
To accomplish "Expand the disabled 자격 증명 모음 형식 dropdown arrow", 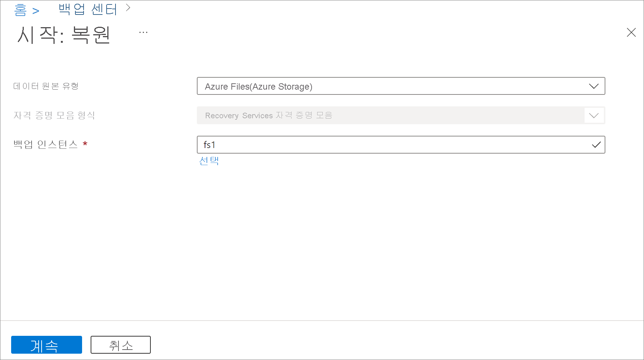I will pos(594,115).
